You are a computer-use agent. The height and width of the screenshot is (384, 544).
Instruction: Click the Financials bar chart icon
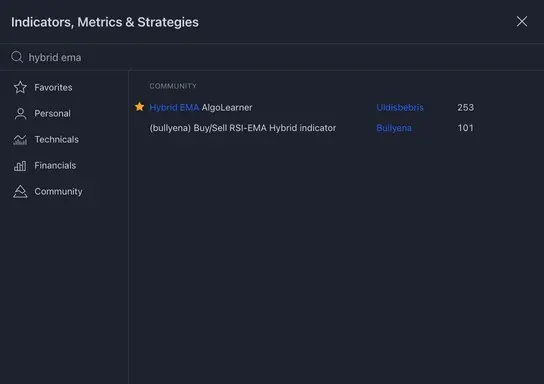pos(20,165)
